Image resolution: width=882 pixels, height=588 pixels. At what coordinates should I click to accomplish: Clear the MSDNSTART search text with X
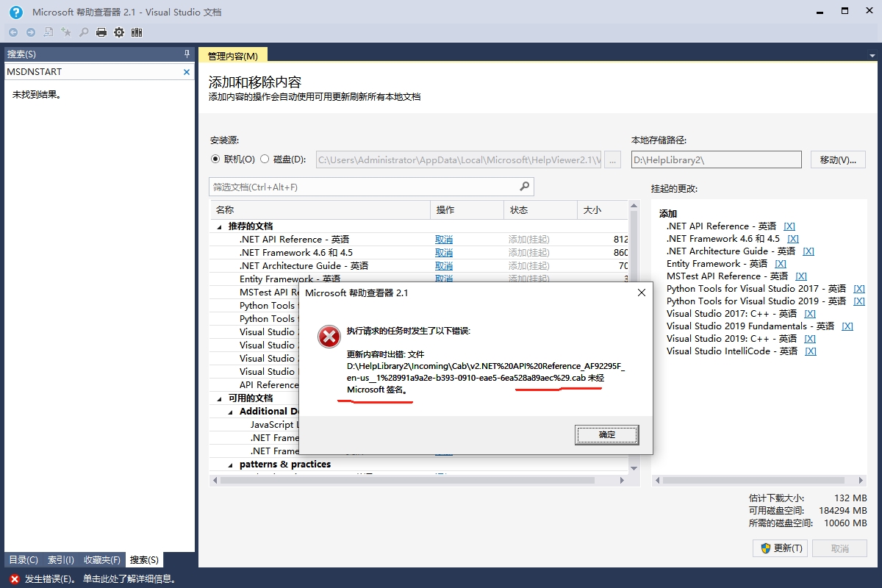coord(187,72)
